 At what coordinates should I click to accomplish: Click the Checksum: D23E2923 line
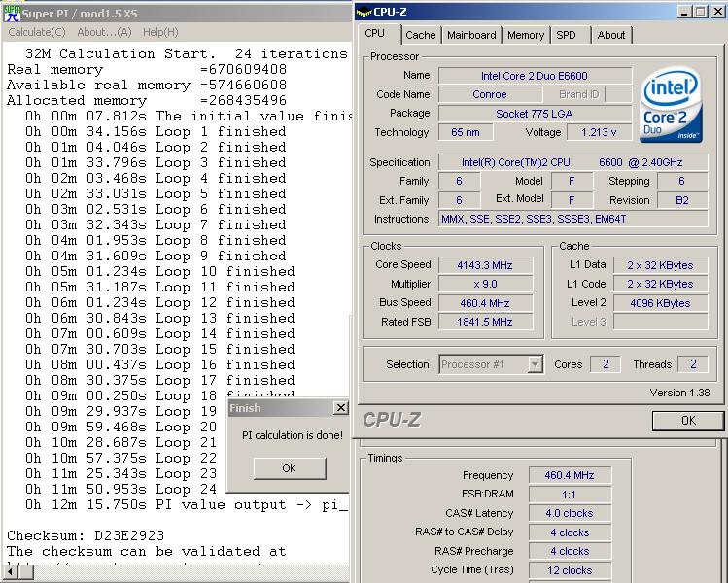(x=86, y=535)
